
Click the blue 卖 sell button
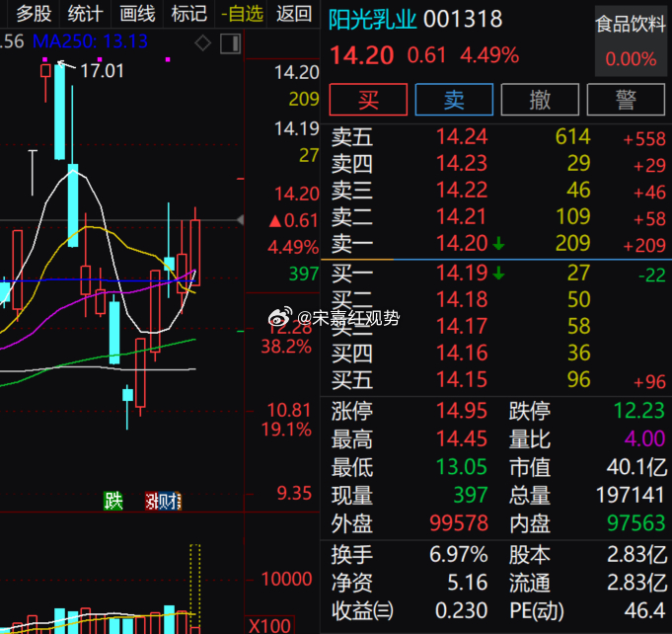pyautogui.click(x=454, y=100)
